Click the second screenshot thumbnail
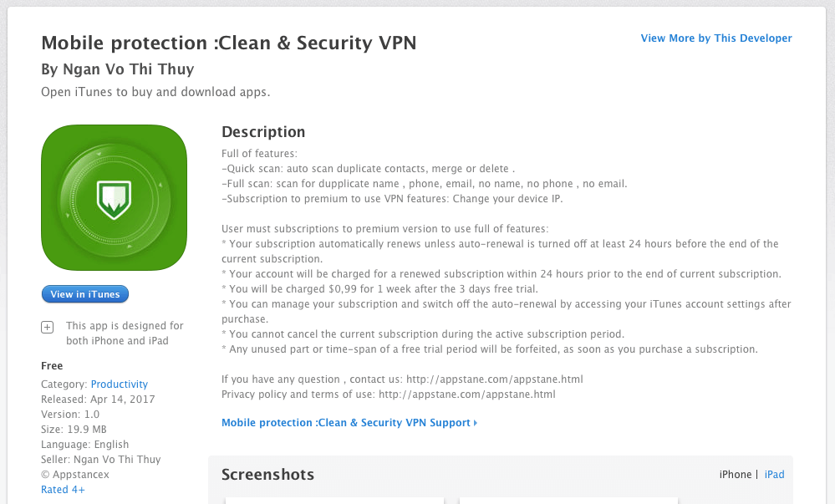 click(x=568, y=501)
